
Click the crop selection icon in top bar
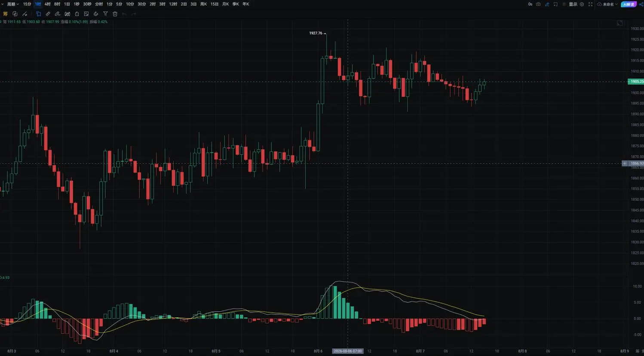pyautogui.click(x=555, y=4)
